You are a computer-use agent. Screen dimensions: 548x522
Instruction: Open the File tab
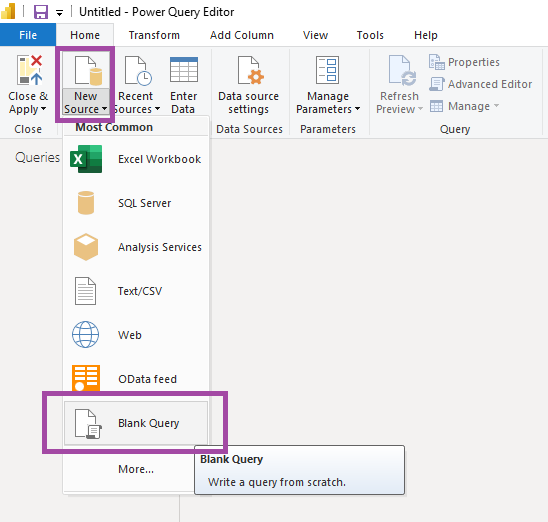tap(28, 35)
